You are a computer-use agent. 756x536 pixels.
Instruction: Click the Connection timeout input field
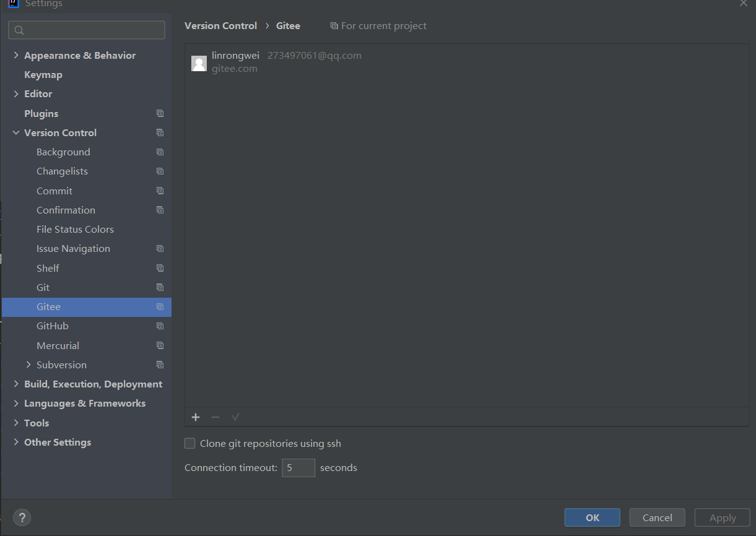pos(298,468)
